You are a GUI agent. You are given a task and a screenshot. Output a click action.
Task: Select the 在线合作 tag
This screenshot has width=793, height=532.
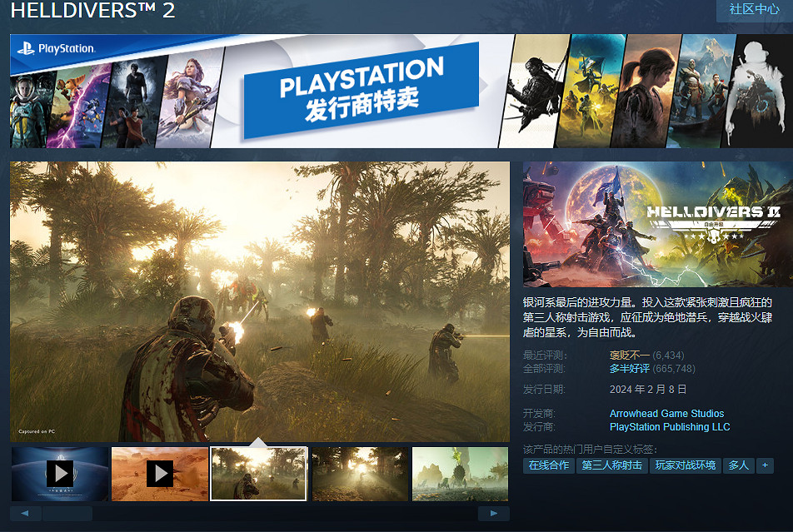[549, 465]
